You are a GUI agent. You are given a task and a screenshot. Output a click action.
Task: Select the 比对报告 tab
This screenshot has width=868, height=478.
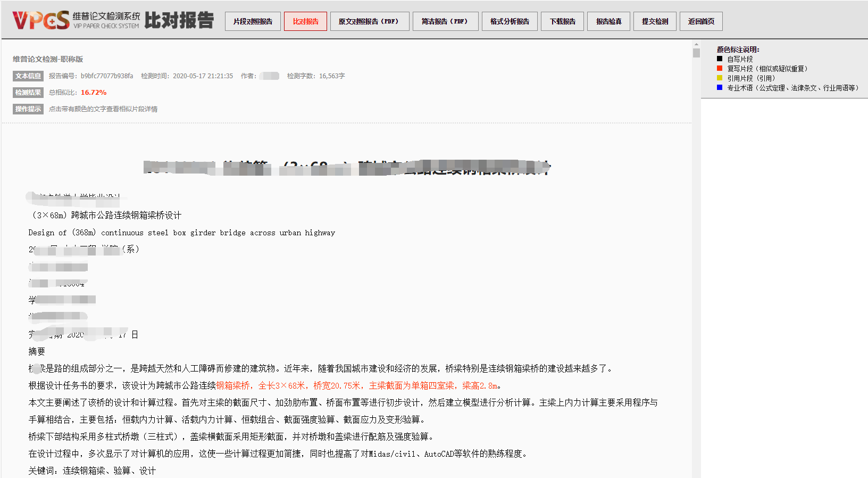[x=305, y=21]
